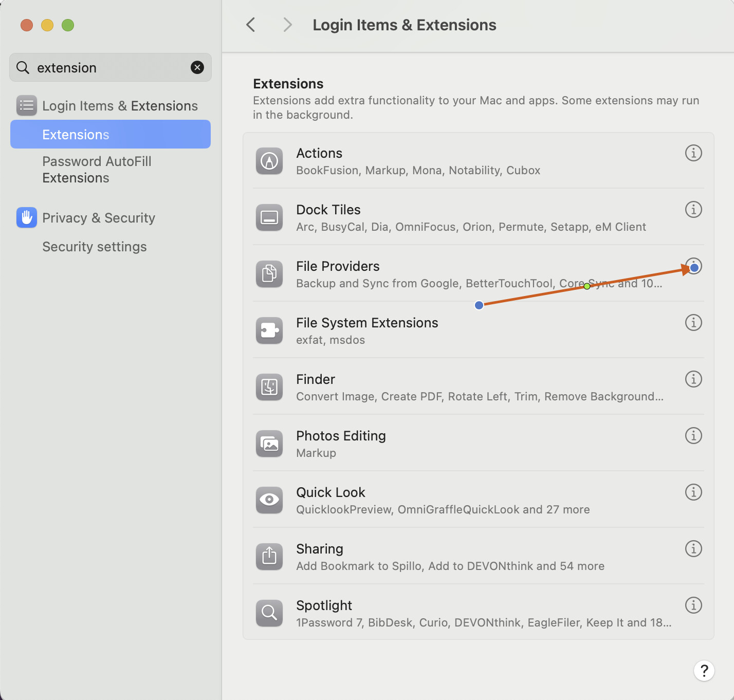
Task: Click the Photos Editing icon
Action: click(269, 443)
